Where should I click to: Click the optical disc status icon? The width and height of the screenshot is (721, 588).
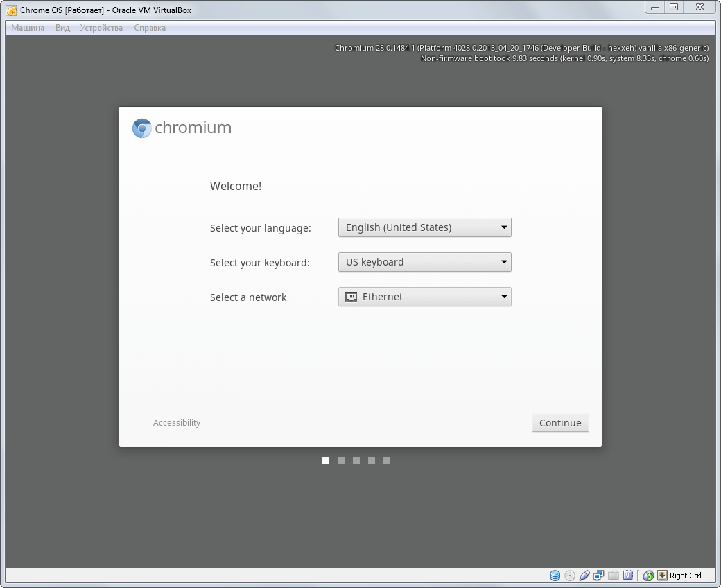[570, 575]
